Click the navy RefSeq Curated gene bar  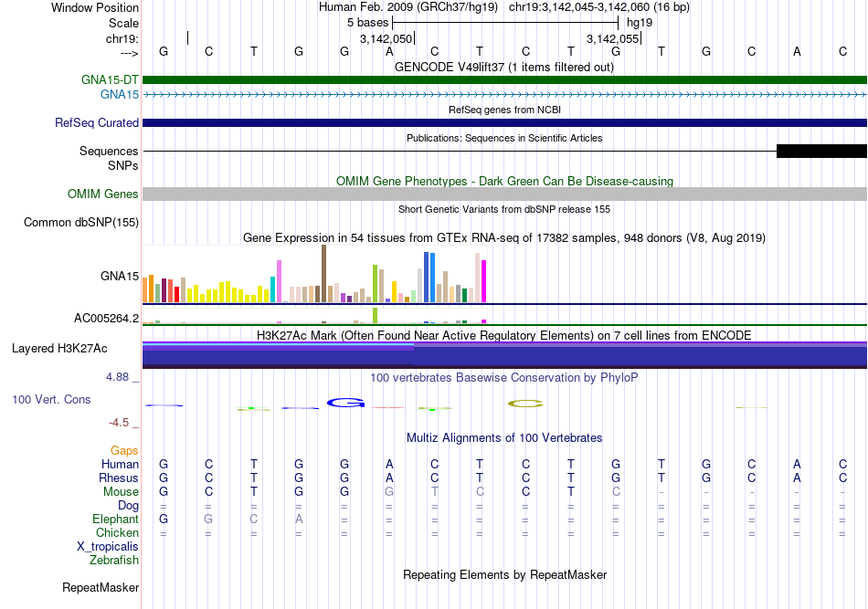(504, 122)
